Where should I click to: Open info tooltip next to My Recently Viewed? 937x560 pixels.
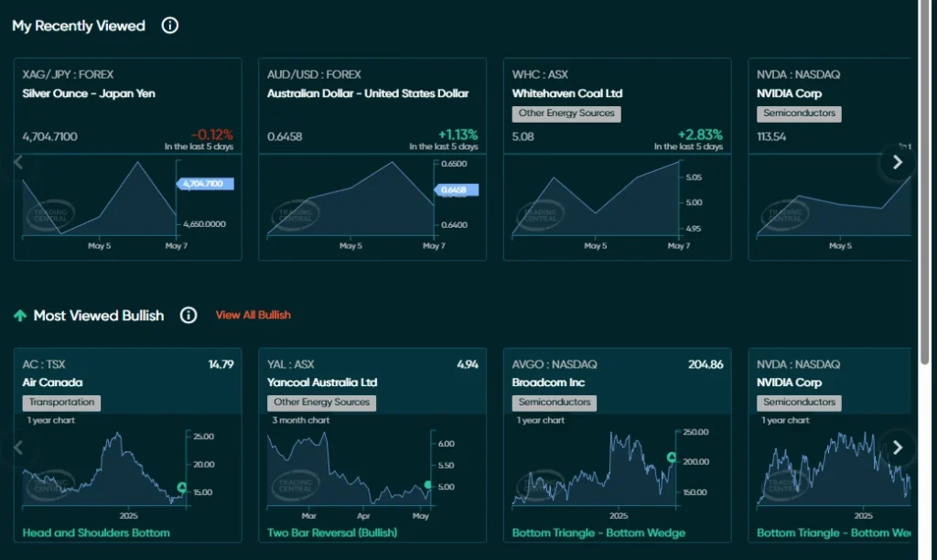point(169,26)
